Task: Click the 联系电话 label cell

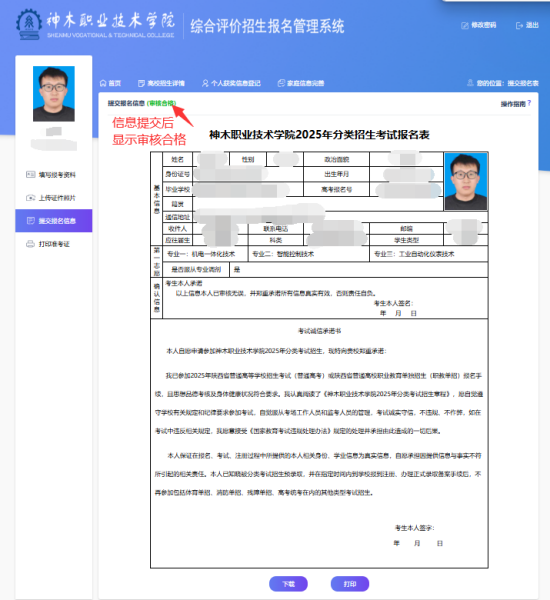Action: tap(276, 229)
